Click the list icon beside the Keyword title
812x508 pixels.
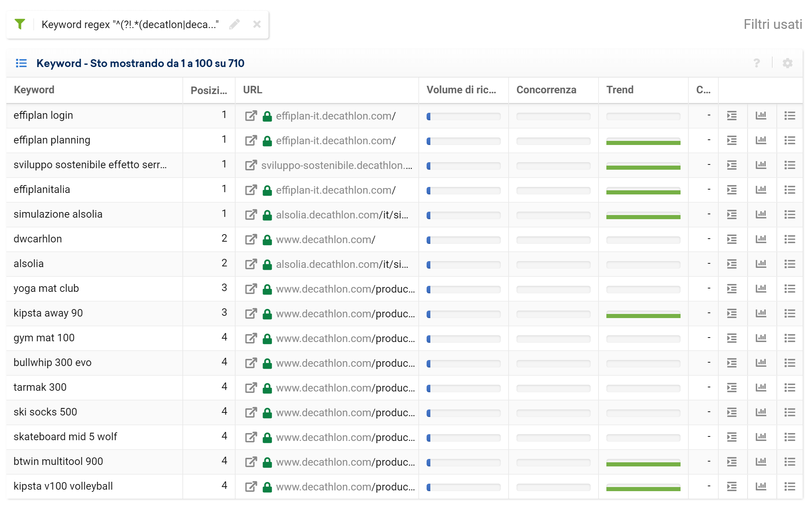pos(21,63)
